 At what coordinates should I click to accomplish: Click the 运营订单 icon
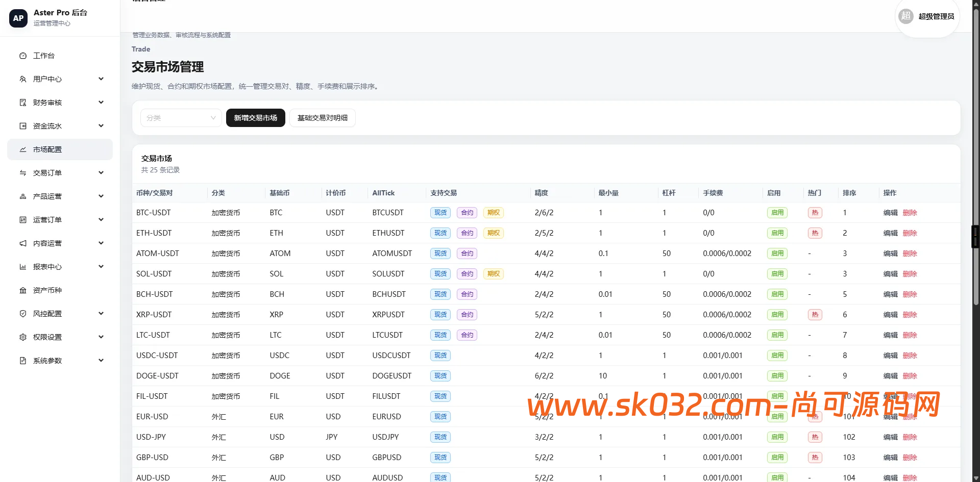[23, 220]
